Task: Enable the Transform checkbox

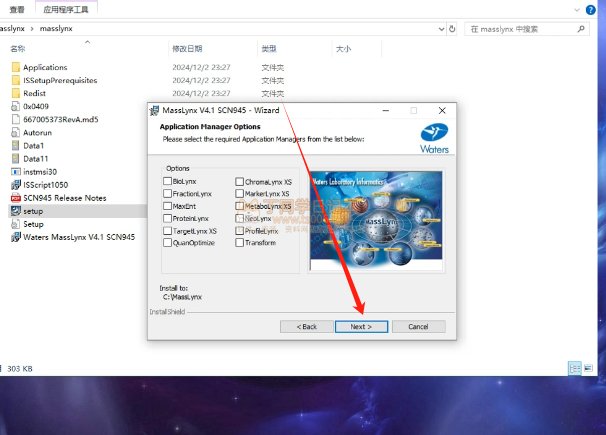Action: 240,243
